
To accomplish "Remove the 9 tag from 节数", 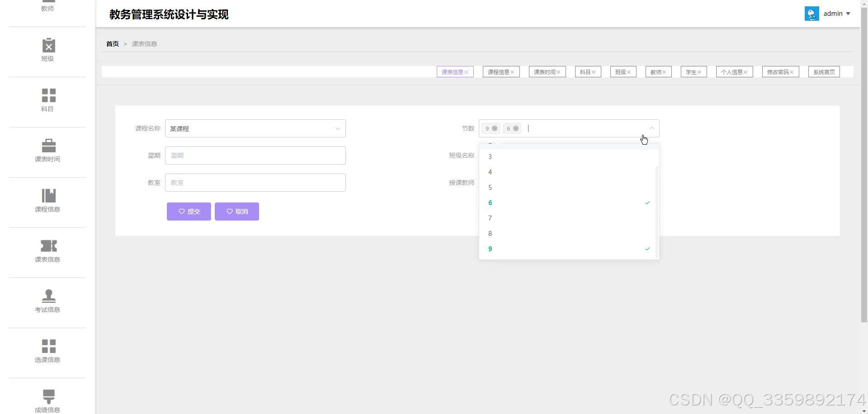I will tap(495, 128).
